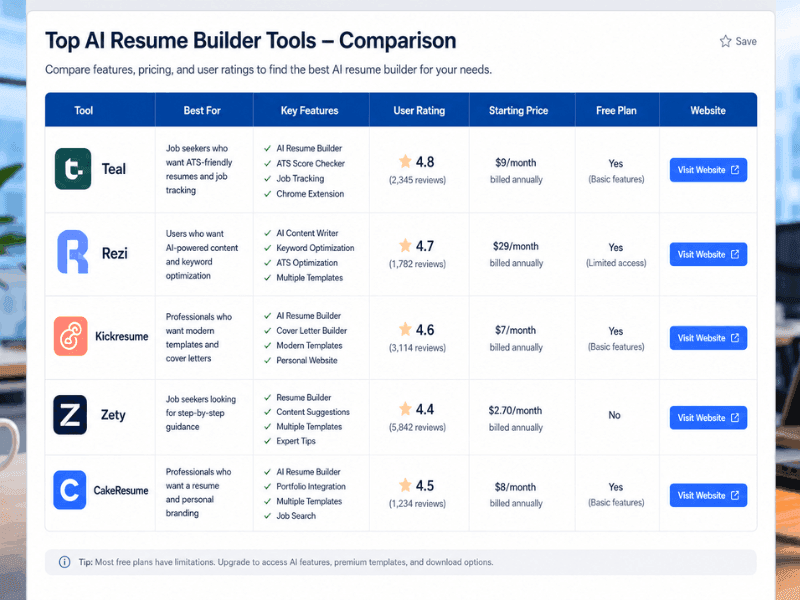This screenshot has width=800, height=600.
Task: Click the star icon beside the 4.7 rating
Action: coord(405,245)
